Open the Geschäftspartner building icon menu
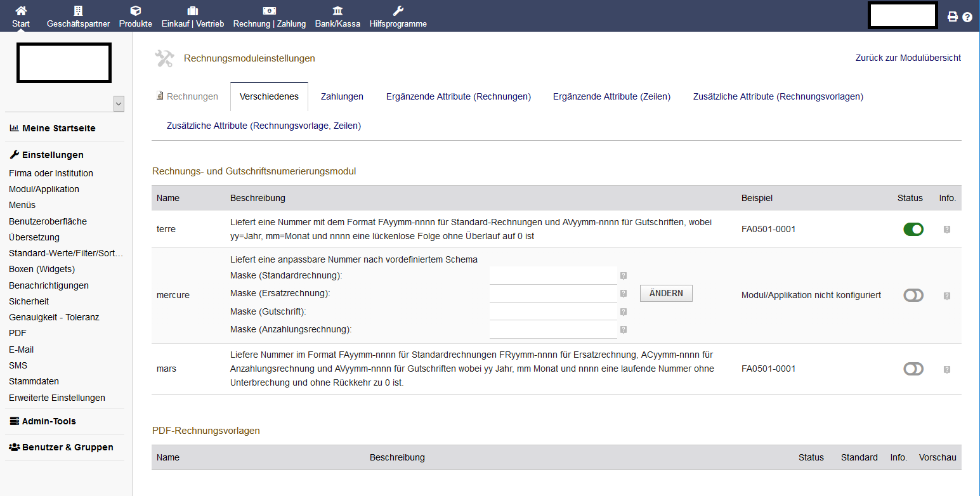 (78, 11)
